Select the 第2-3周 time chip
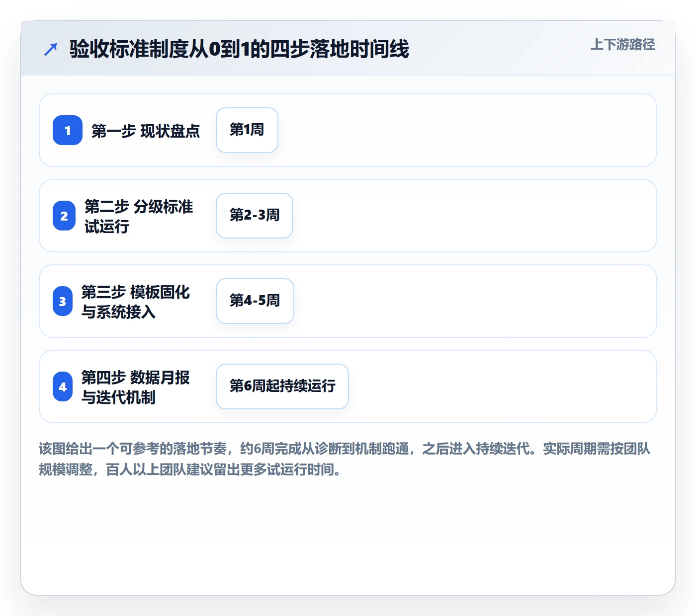 255,216
